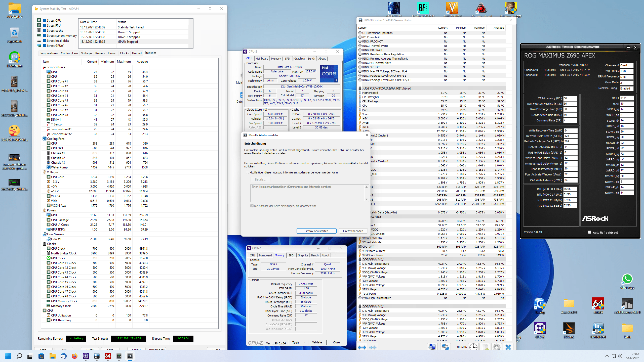
Task: Show hidden system tray icons chevron
Action: coord(607,356)
